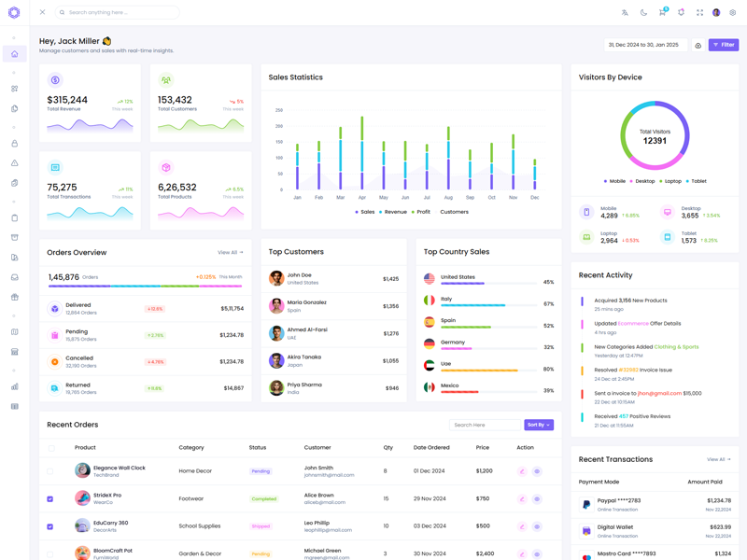The height and width of the screenshot is (560, 747).
Task: Click the download icon beside date range
Action: point(698,45)
